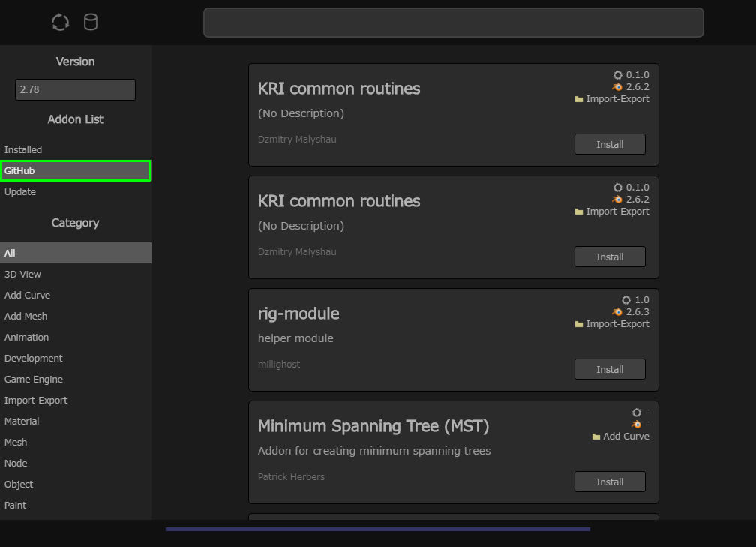Click the Addon for creating minimum spanning trees description
The height and width of the screenshot is (547, 756).
(374, 451)
